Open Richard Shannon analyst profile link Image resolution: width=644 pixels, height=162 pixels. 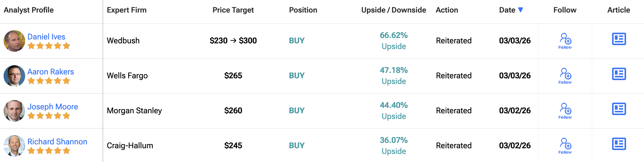pos(57,142)
